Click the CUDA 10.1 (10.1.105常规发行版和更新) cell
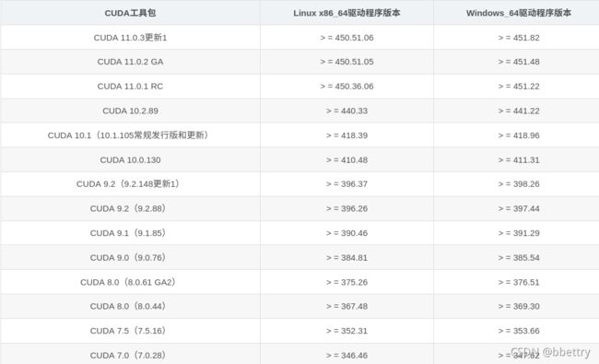 pos(128,135)
